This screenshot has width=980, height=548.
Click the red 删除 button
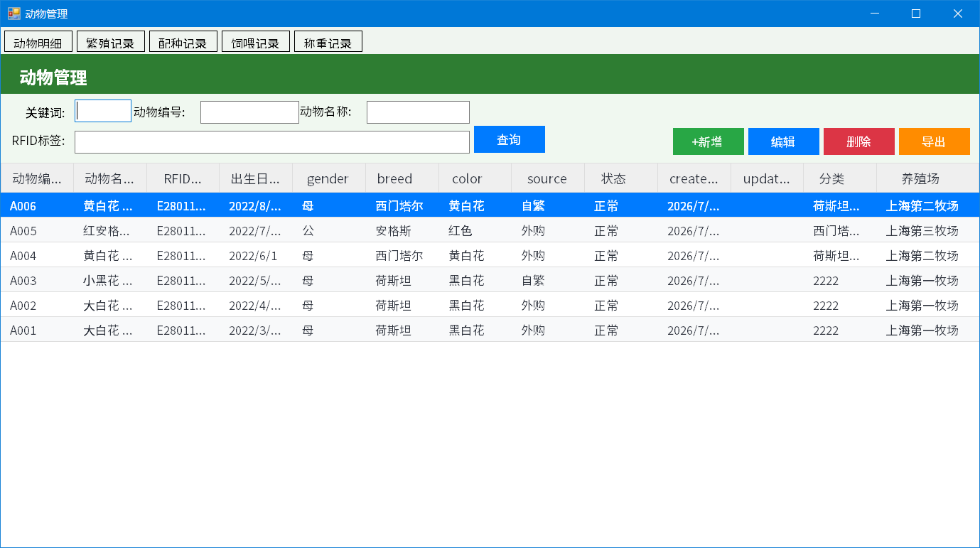(x=859, y=141)
